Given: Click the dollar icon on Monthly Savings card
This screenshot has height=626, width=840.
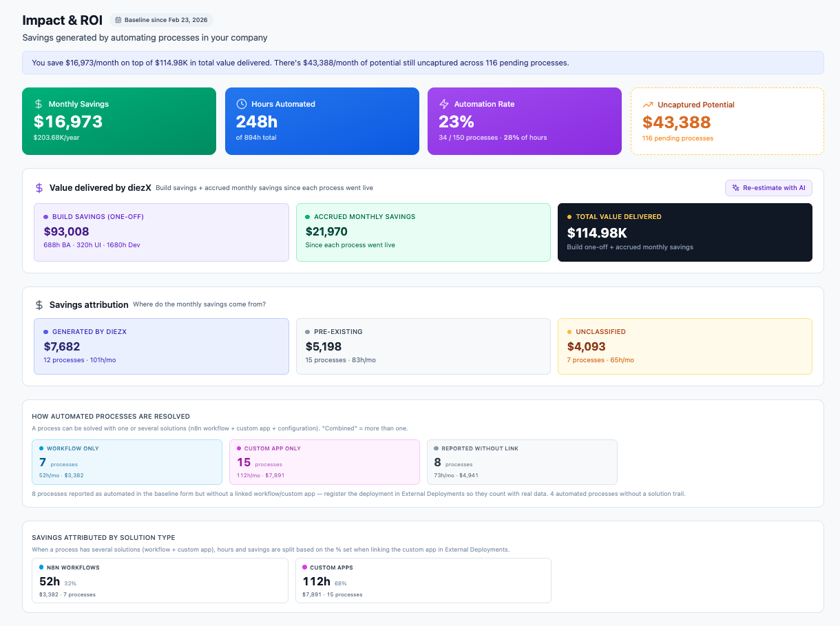Looking at the screenshot, I should point(39,104).
